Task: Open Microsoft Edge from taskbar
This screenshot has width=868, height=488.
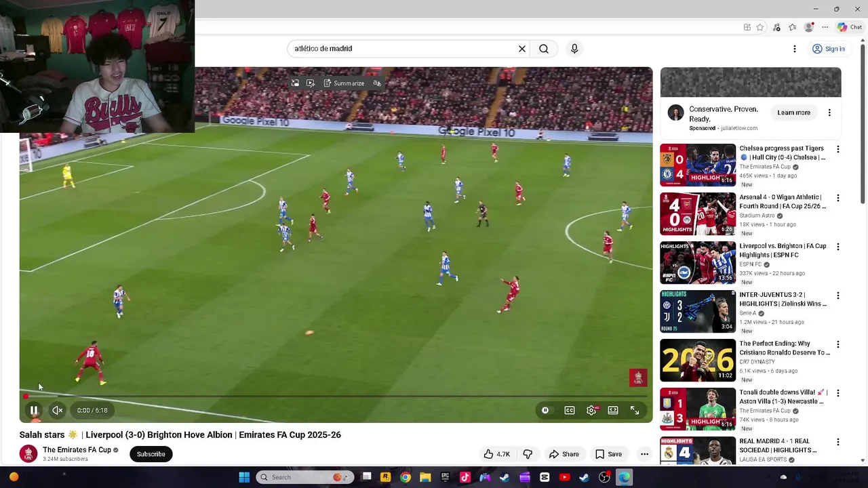Action: pyautogui.click(x=624, y=477)
